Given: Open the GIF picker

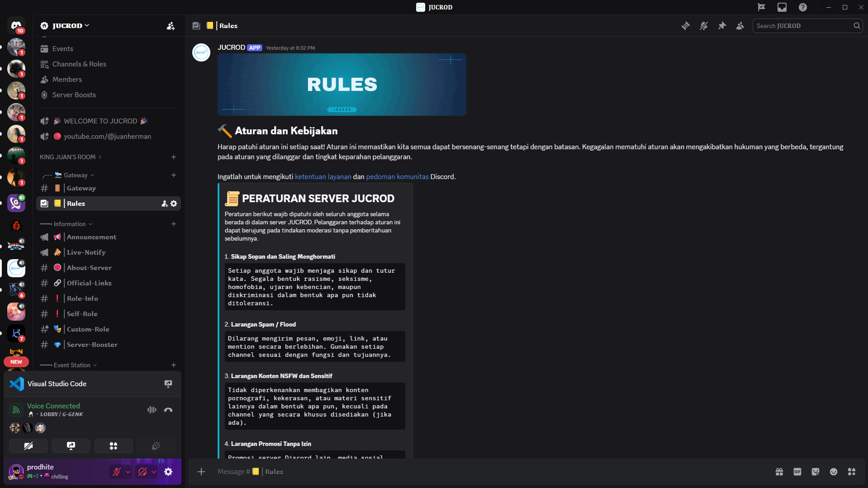Looking at the screenshot, I should pyautogui.click(x=797, y=472).
